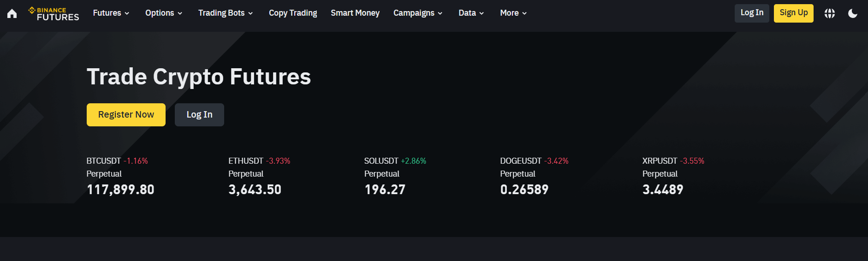Open the ETHUSDT perpetual ticker
The height and width of the screenshot is (261, 868).
tap(259, 176)
